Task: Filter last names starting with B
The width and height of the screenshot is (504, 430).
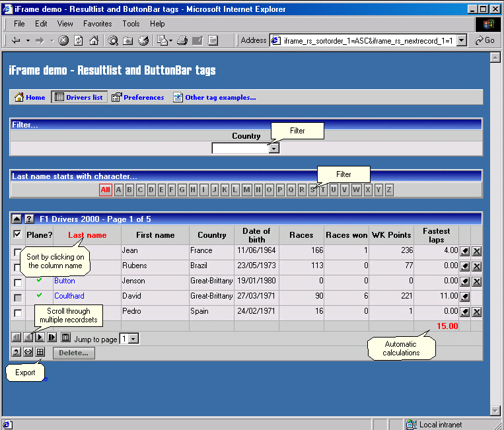Action: point(129,190)
